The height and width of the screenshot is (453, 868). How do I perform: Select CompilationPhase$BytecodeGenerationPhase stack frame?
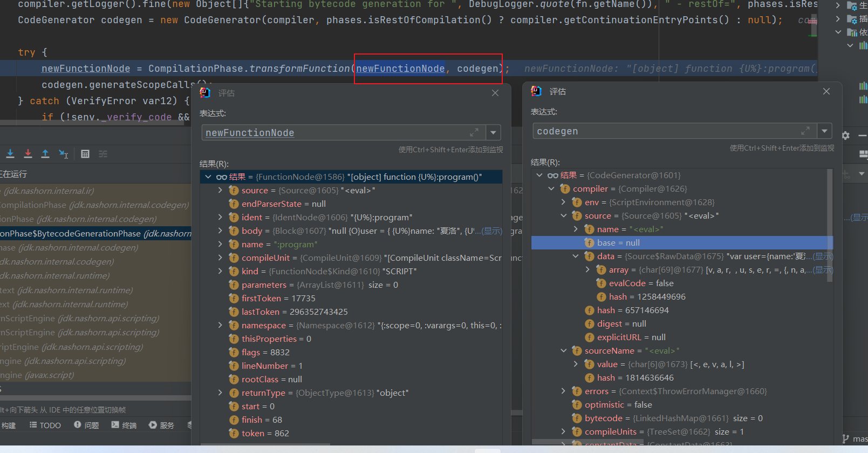pos(95,233)
